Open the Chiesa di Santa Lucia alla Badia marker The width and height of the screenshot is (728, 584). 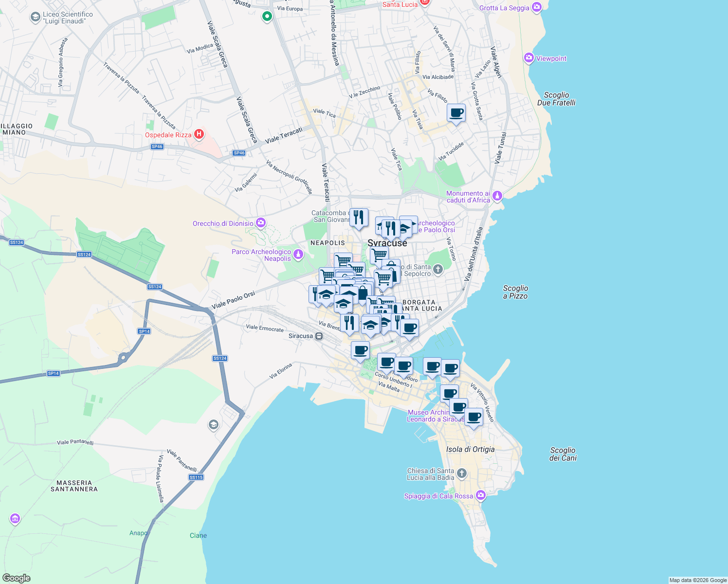461,473
